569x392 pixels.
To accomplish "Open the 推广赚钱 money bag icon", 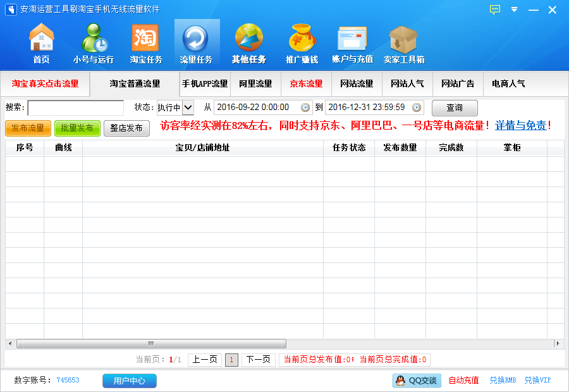I will click(x=302, y=43).
